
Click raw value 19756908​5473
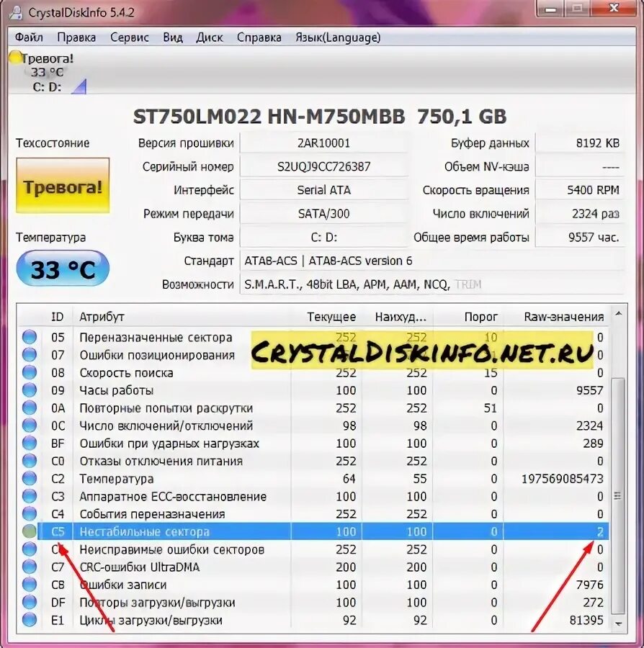[x=562, y=479]
